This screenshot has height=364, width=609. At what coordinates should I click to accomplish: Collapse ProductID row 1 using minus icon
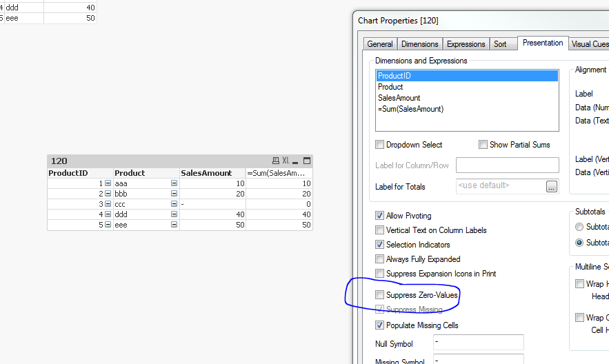coord(108,184)
